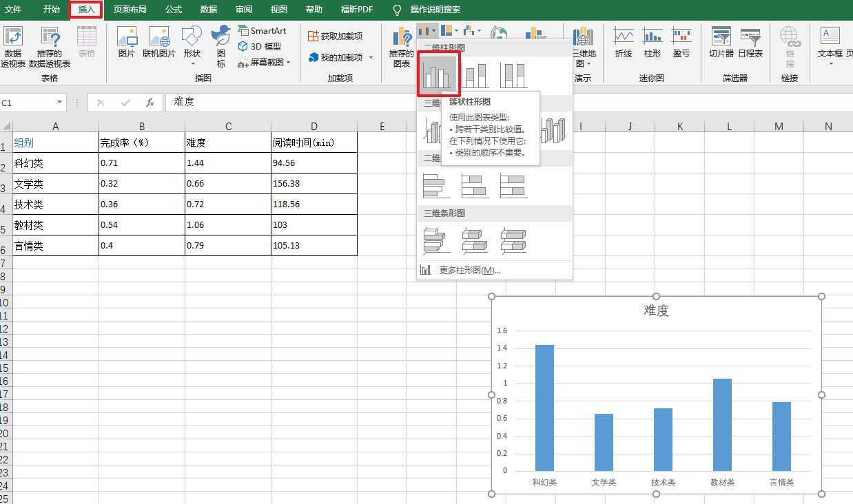Insert a PivotTable (数据透视表)
Image resolution: width=853 pixels, height=504 pixels.
pyautogui.click(x=13, y=47)
